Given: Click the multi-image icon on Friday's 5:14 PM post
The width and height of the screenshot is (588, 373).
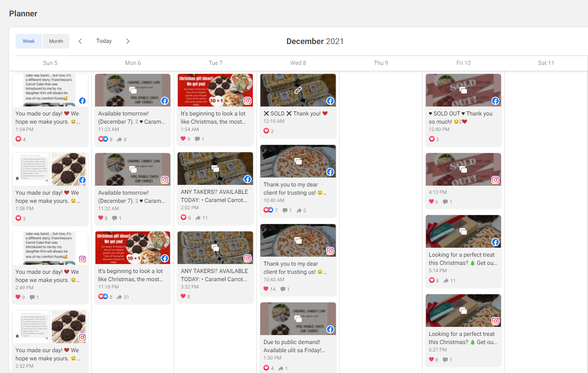Looking at the screenshot, I should pos(463,231).
